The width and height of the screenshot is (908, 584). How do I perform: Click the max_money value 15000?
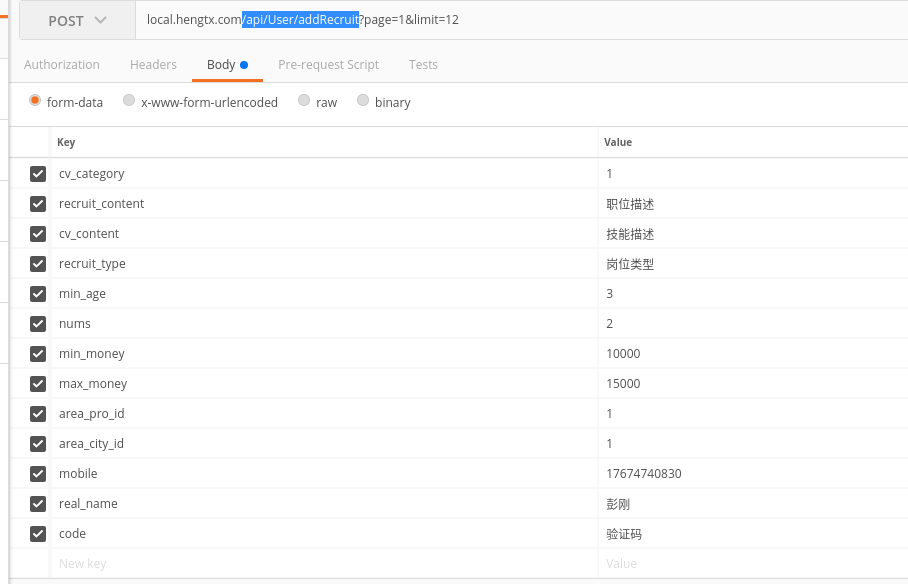(623, 384)
